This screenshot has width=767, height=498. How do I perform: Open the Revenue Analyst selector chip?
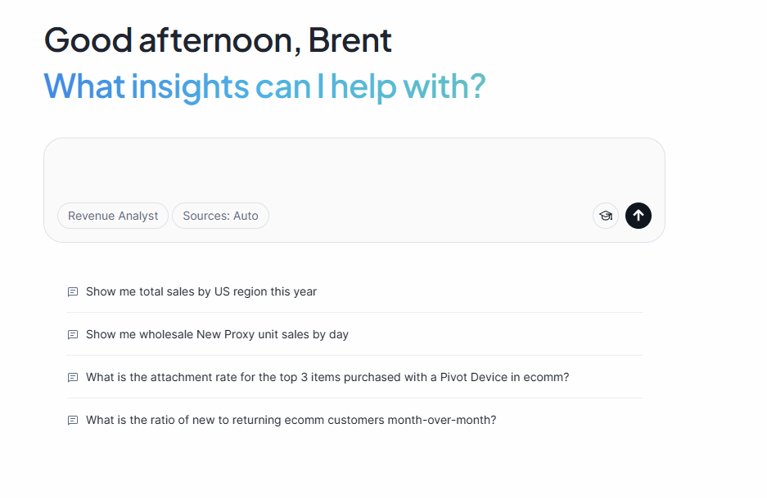[x=113, y=216]
